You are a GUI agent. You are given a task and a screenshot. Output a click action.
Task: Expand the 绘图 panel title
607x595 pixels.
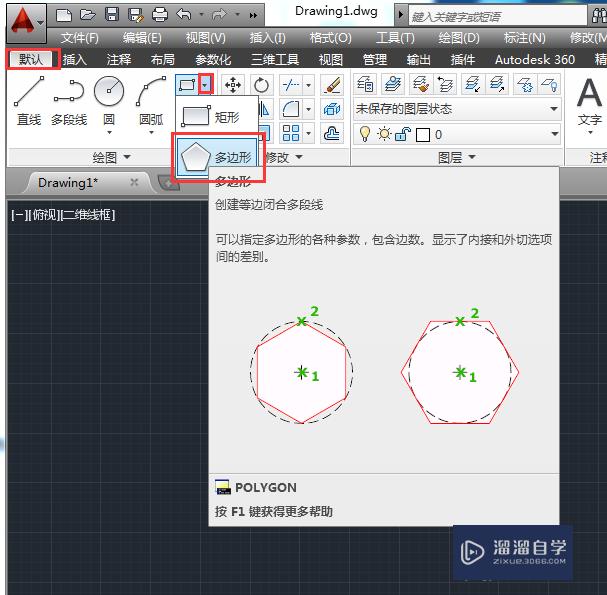[111, 157]
